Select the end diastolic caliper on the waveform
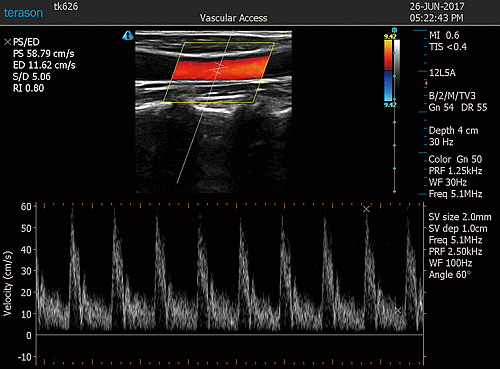This screenshot has height=369, width=500. pos(398,310)
